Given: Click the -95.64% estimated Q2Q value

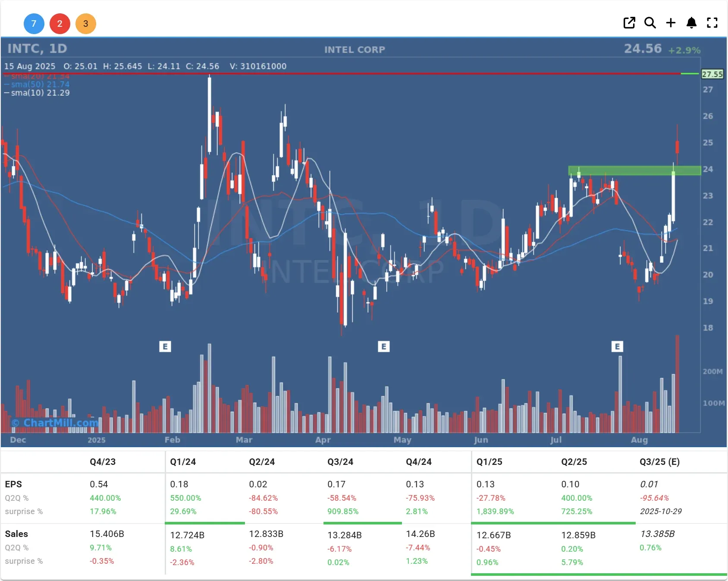Looking at the screenshot, I should click(654, 498).
